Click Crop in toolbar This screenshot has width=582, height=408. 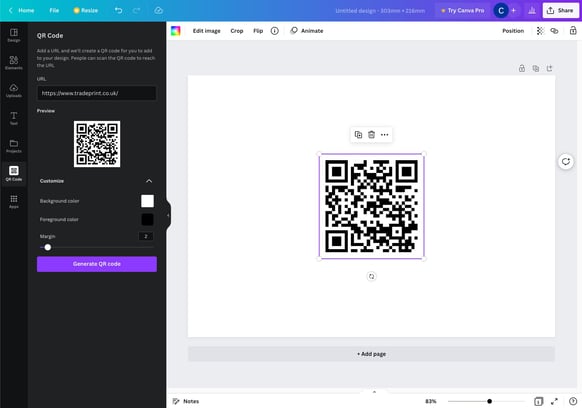pos(237,31)
